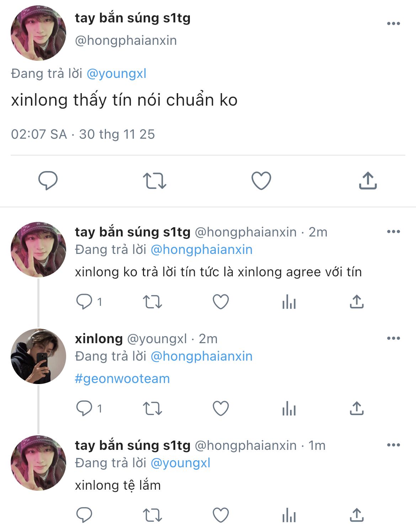Open the #geonwooteam hashtag

tap(122, 379)
